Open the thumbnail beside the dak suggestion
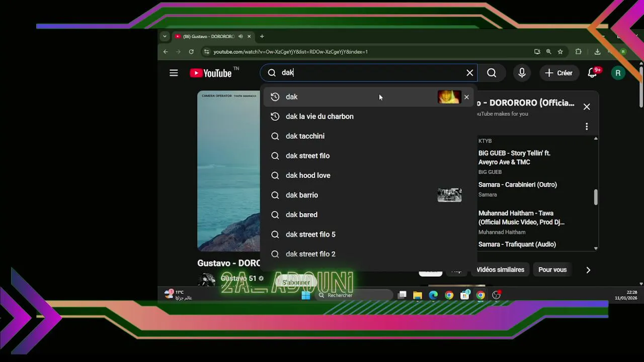The height and width of the screenshot is (362, 644). [449, 97]
